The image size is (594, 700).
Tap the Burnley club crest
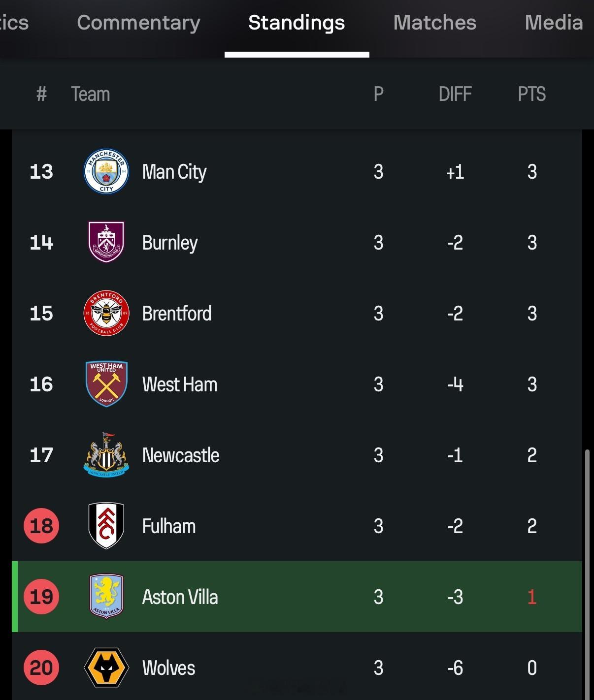pos(106,242)
